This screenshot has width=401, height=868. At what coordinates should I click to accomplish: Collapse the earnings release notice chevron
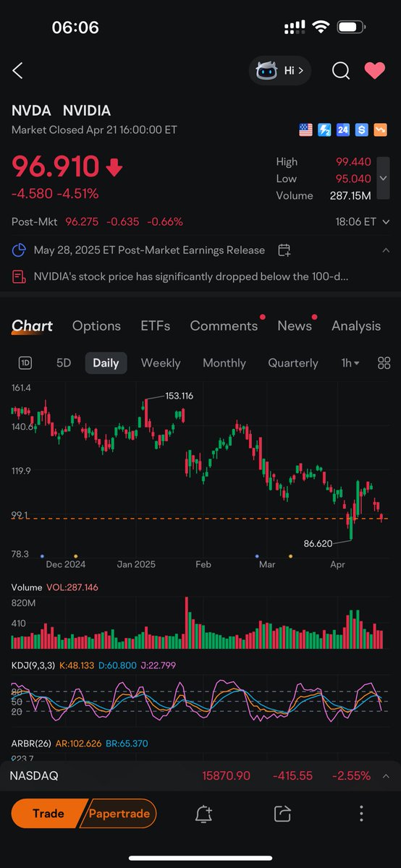(386, 250)
